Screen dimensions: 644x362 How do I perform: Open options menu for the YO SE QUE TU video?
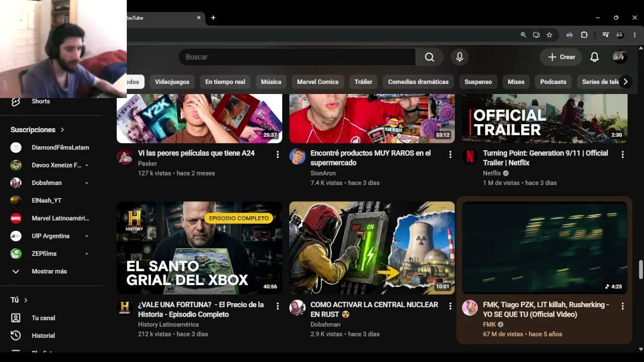click(623, 306)
